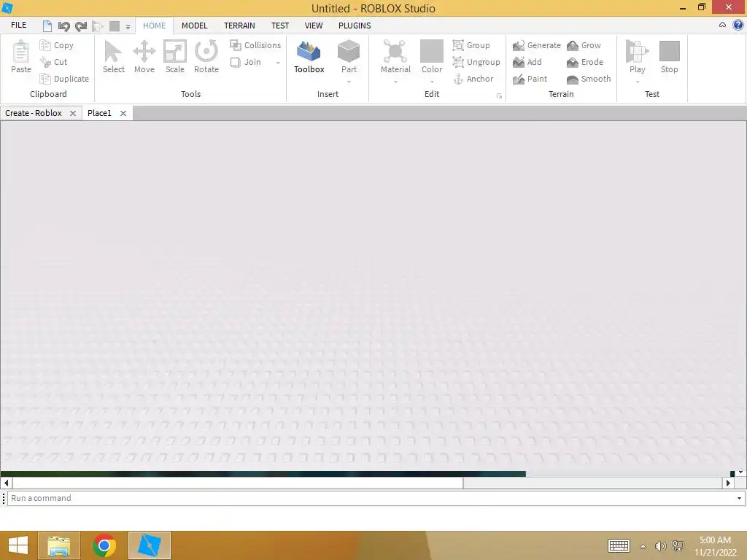Image resolution: width=747 pixels, height=560 pixels.
Task: Click the Add terrain tool
Action: (527, 62)
